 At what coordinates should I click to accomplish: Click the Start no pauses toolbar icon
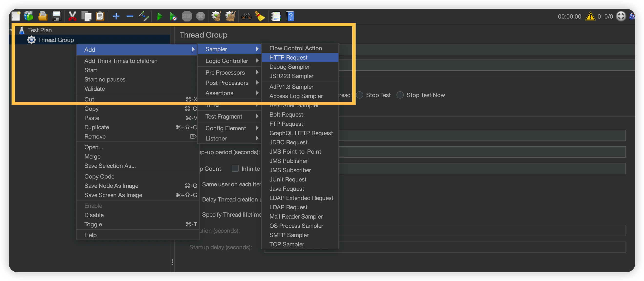tap(173, 17)
